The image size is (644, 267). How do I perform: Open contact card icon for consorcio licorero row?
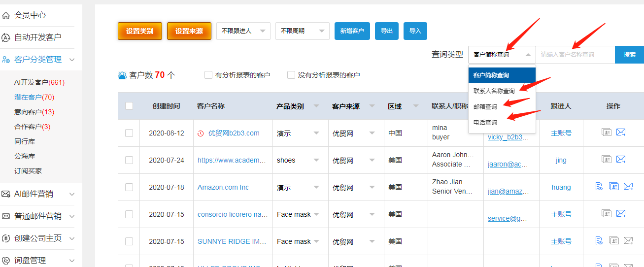[x=607, y=213]
